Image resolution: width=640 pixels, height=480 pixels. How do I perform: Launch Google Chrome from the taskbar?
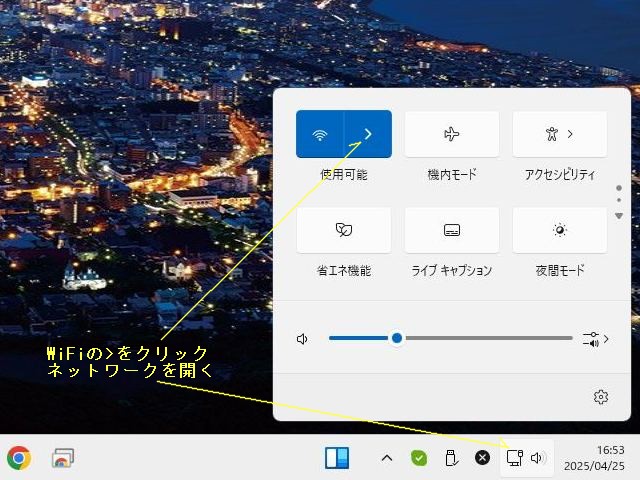[x=19, y=458]
